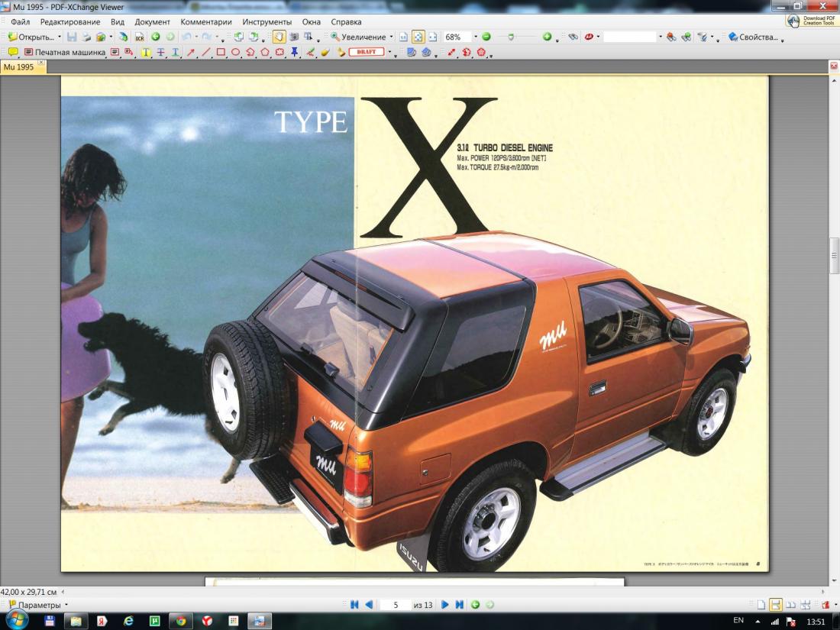The height and width of the screenshot is (630, 840).
Task: Jump to the first page
Action: (354, 605)
